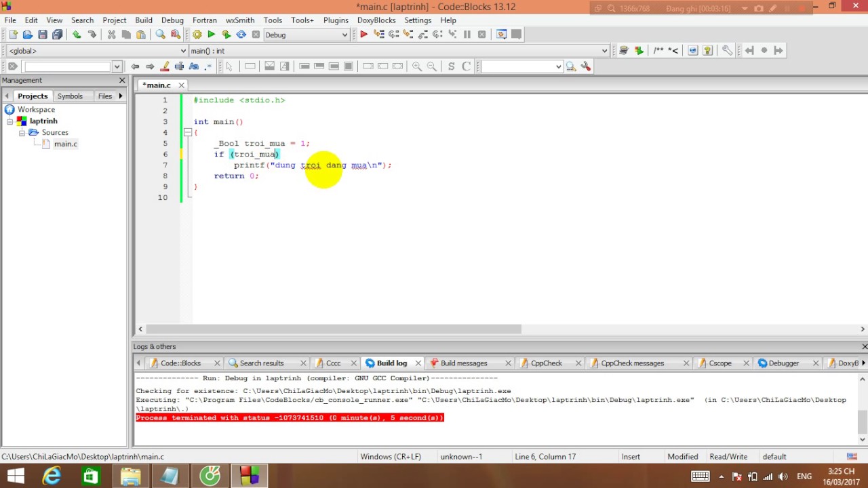This screenshot has width=868, height=488.
Task: Undo the last edit with the toolbar arrow
Action: [77, 35]
